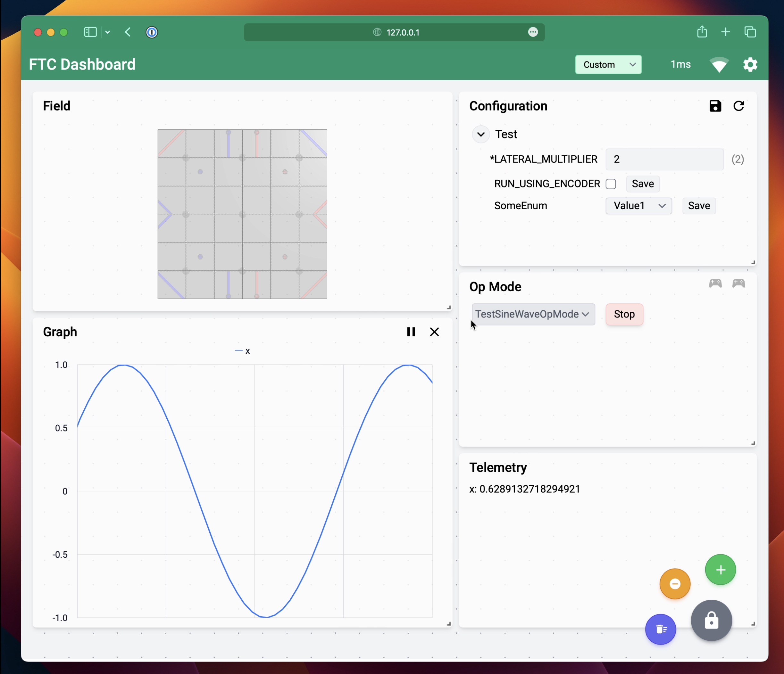Viewport: 784px width, 674px height.
Task: Select the Custom layout dropdown
Action: [x=608, y=65]
